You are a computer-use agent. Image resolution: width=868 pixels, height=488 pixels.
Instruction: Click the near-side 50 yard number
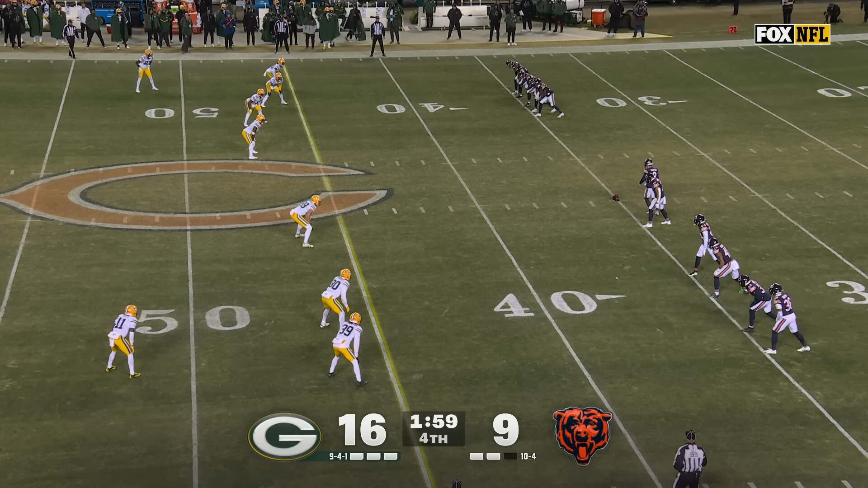click(193, 319)
